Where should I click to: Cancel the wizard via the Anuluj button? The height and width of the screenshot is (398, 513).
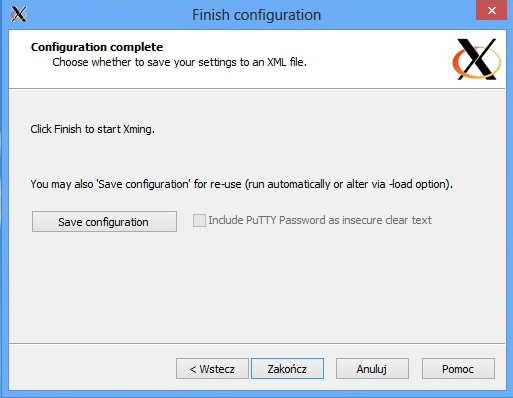click(x=372, y=369)
